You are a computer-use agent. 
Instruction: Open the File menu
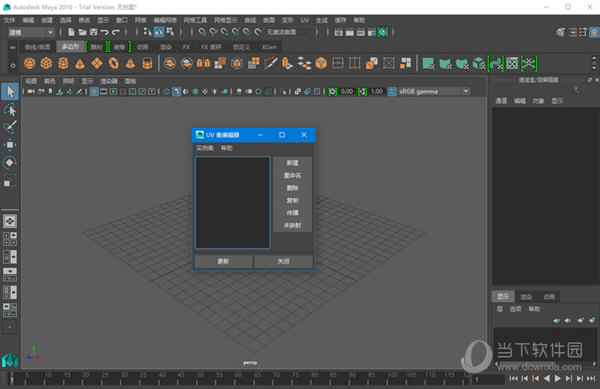click(x=9, y=20)
